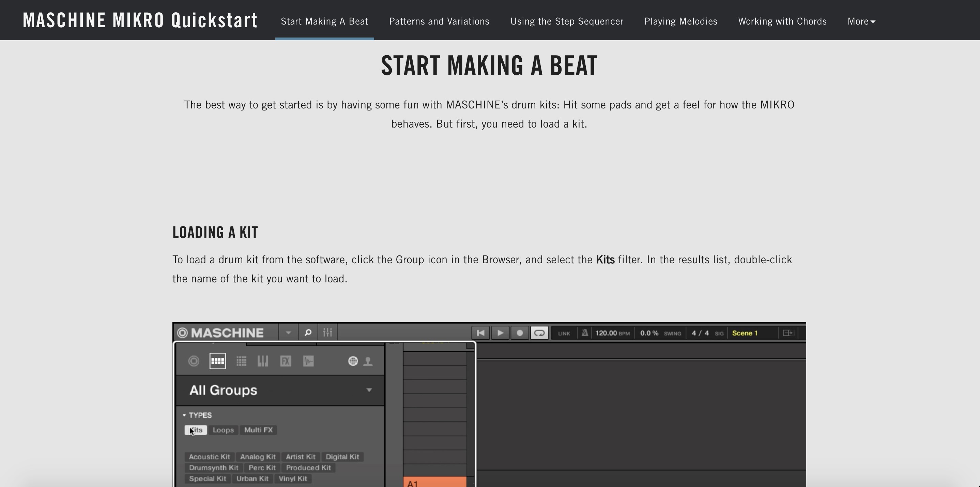Open the All Groups product selector dropdown
980x487 pixels.
(280, 390)
